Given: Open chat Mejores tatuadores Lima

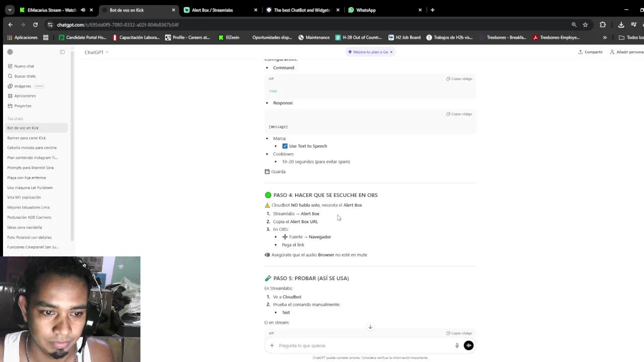Looking at the screenshot, I should point(36,207).
